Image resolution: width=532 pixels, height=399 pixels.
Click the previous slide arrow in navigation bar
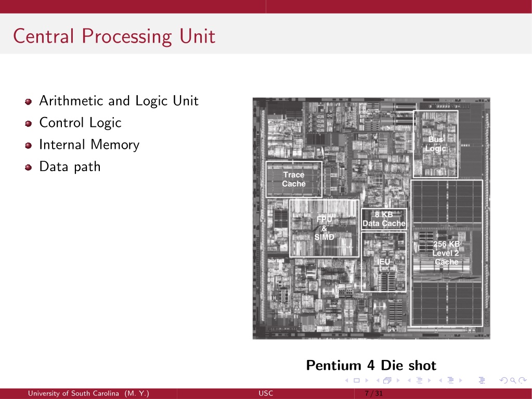pos(347,380)
